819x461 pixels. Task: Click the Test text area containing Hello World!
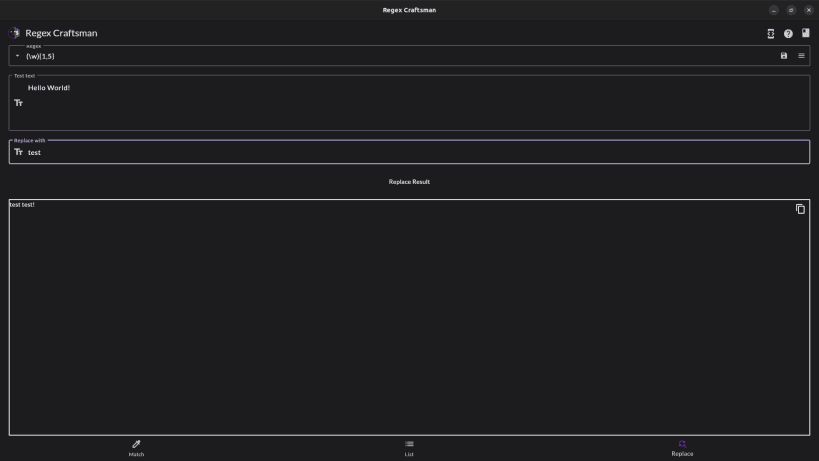[409, 103]
